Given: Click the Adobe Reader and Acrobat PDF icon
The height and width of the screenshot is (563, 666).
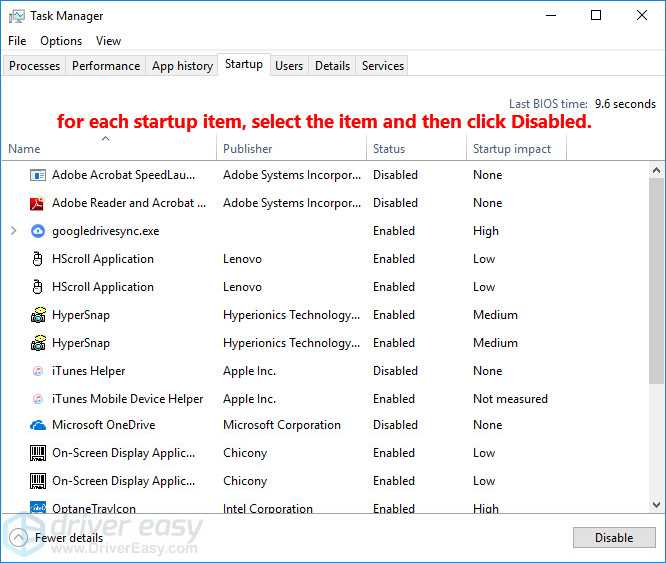Looking at the screenshot, I should [38, 203].
